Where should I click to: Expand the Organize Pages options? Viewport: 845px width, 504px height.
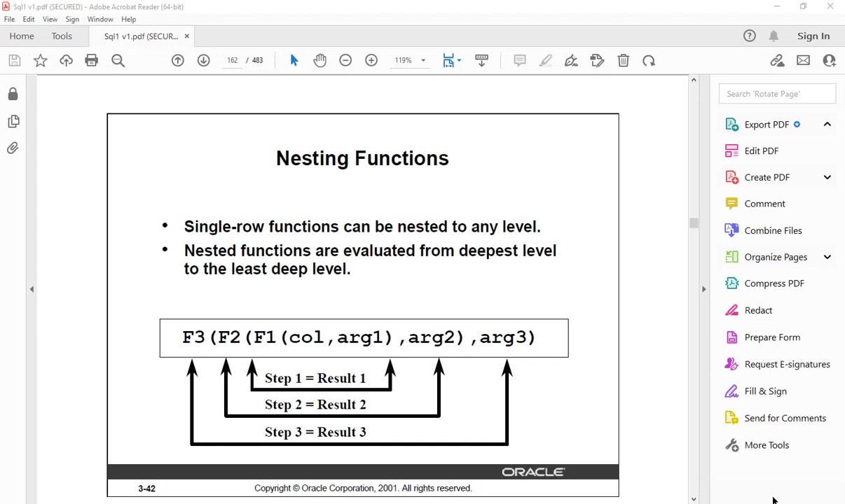point(827,257)
